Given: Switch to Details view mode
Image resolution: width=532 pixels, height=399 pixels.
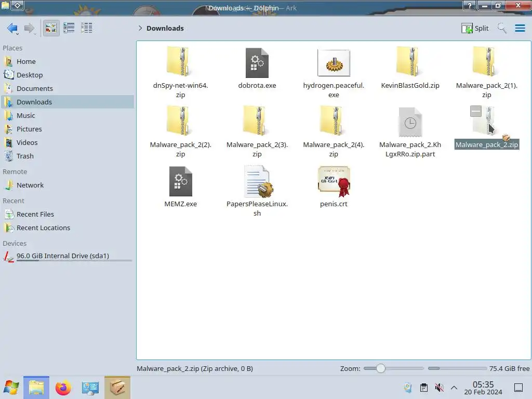Looking at the screenshot, I should point(87,28).
